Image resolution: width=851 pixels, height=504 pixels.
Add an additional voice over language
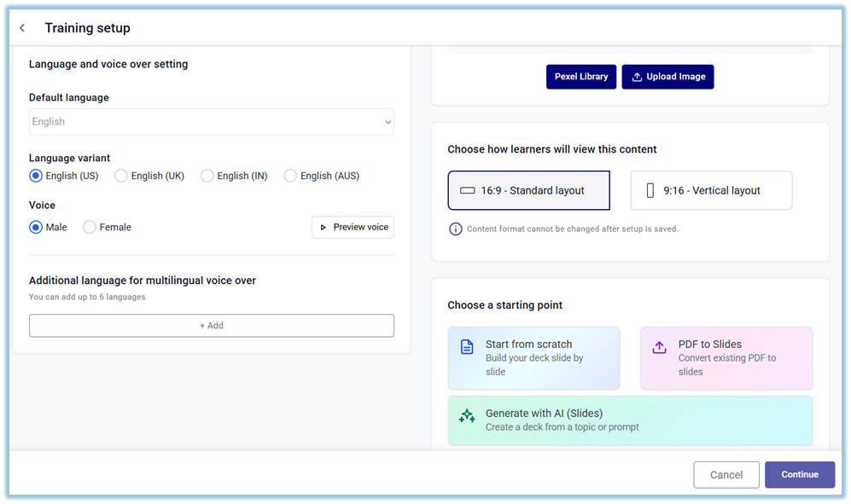211,326
